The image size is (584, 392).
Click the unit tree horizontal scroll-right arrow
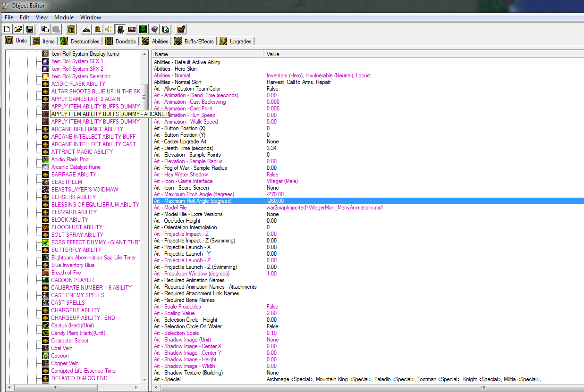(136, 388)
